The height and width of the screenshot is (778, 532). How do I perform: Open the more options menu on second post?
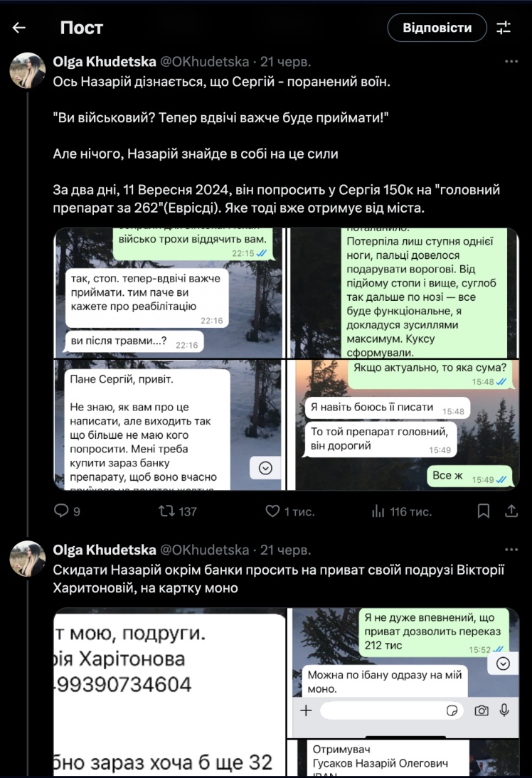point(511,550)
